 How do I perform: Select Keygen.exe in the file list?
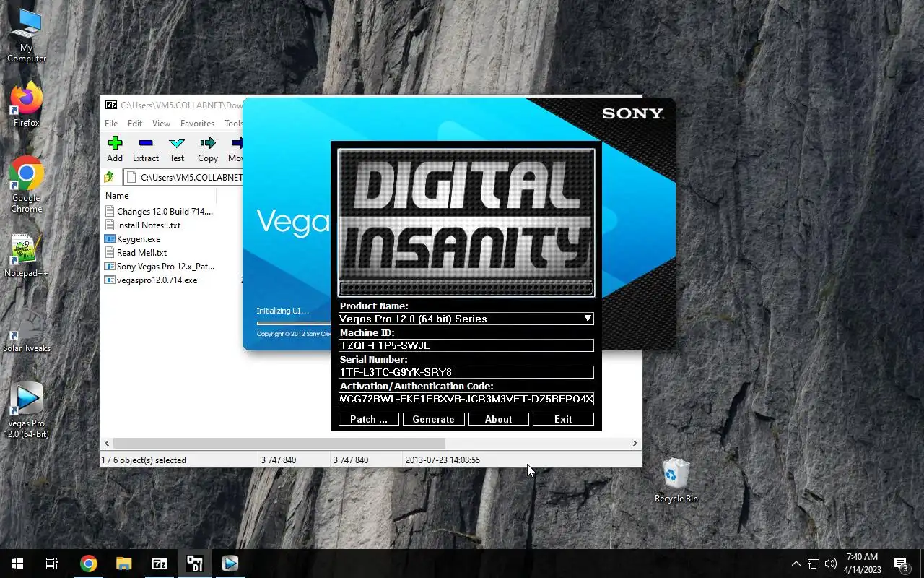[133, 239]
